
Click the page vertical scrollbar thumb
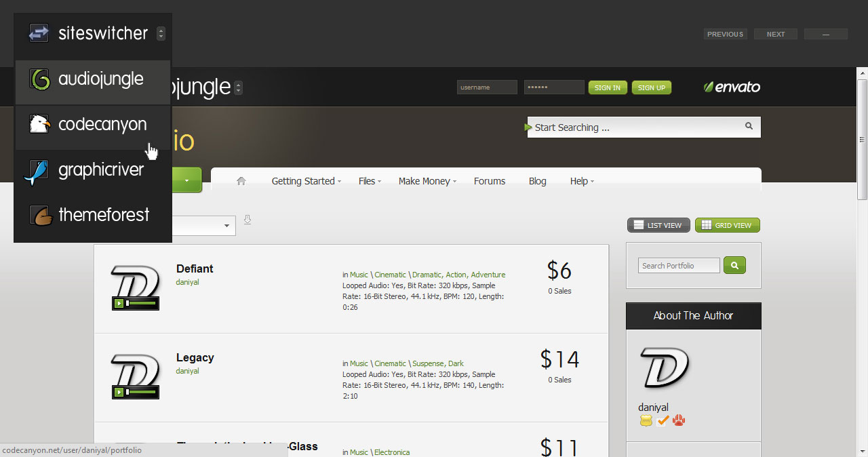coord(862,139)
